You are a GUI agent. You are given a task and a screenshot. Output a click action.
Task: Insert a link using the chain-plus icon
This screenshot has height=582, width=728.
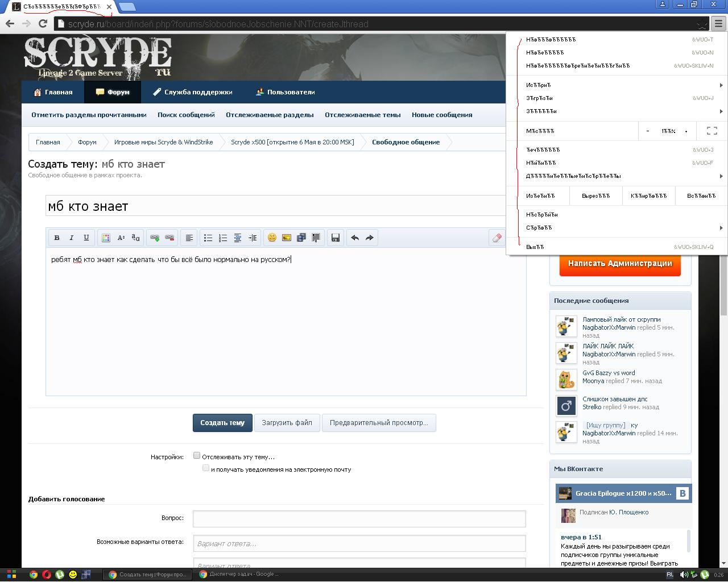click(154, 238)
